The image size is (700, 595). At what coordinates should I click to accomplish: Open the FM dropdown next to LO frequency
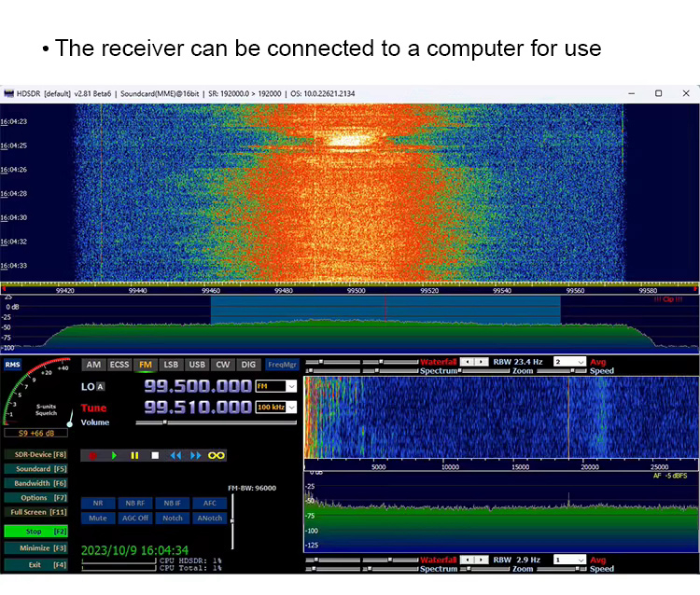click(276, 386)
